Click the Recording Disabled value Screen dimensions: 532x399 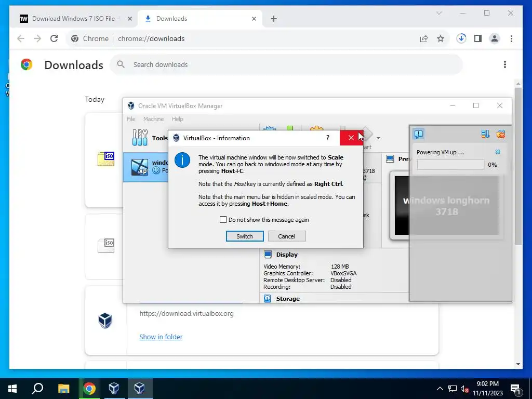341,287
